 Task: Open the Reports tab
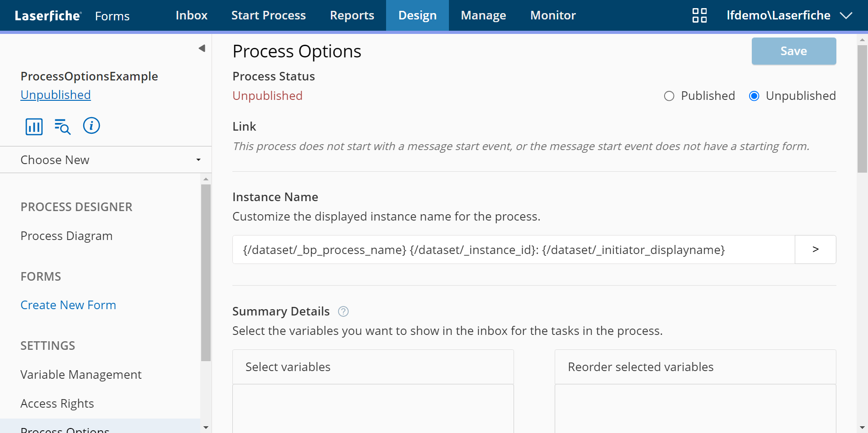click(352, 15)
